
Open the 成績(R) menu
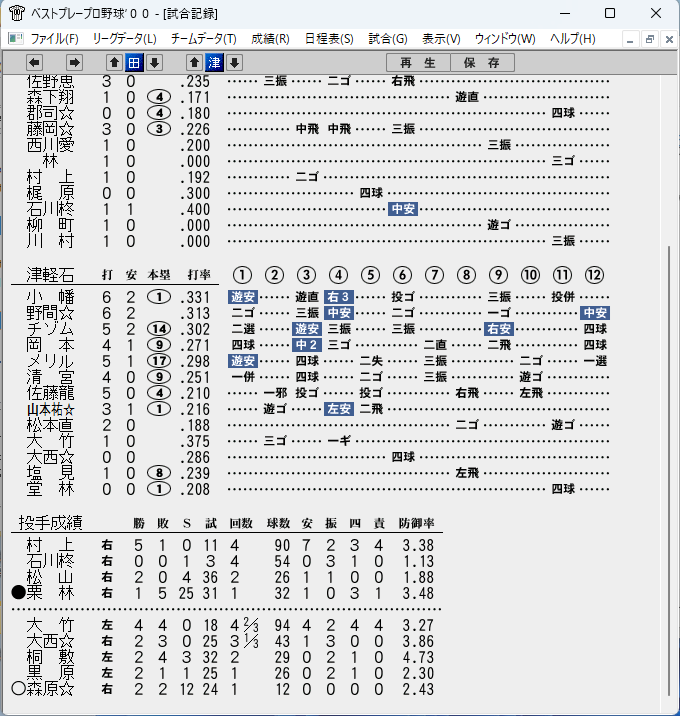270,39
